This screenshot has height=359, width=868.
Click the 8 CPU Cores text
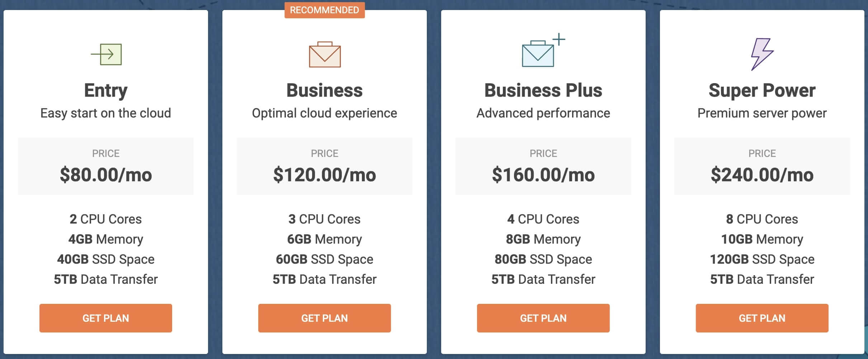762,219
